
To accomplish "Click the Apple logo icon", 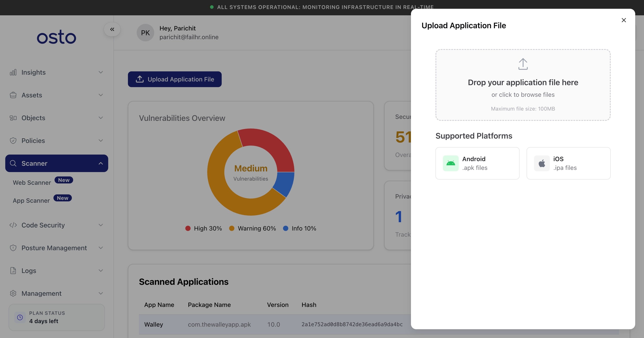I will pyautogui.click(x=541, y=163).
